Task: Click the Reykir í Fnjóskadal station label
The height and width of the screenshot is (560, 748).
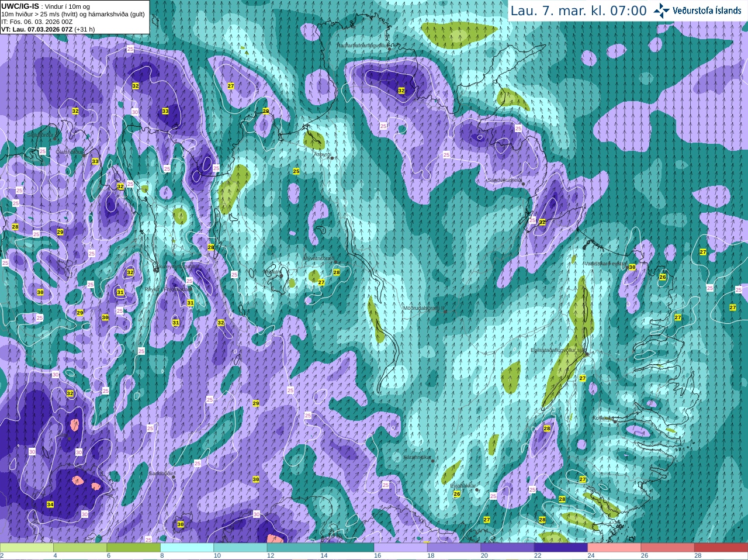Action: [x=168, y=289]
